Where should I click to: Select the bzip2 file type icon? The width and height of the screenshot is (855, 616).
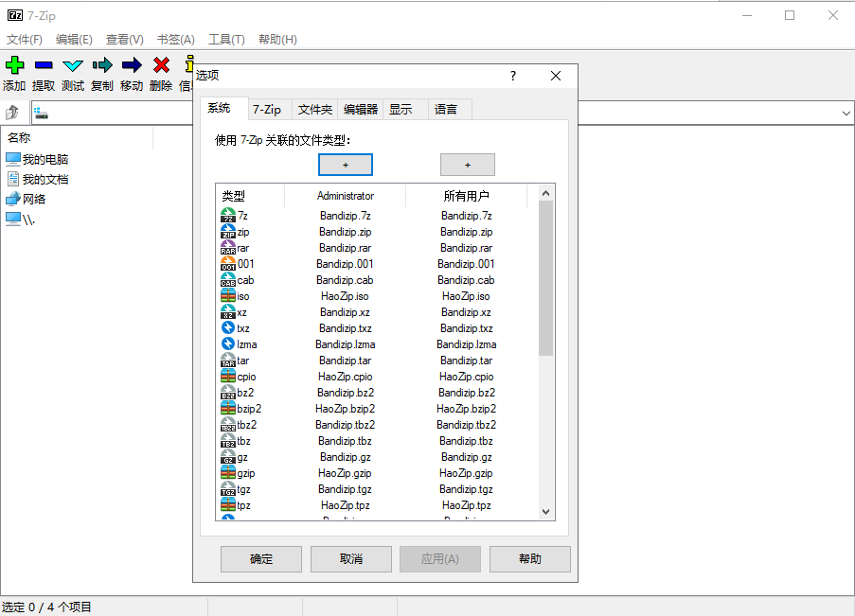point(228,409)
